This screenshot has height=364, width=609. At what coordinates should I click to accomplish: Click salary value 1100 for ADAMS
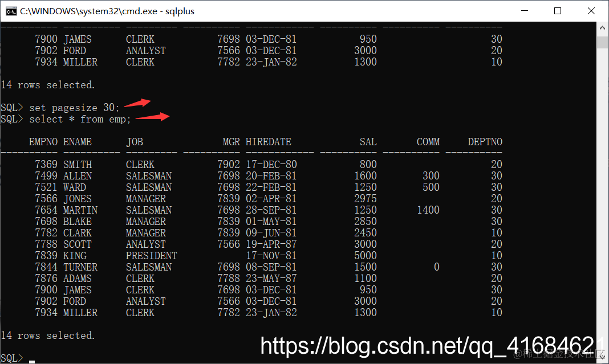click(366, 279)
